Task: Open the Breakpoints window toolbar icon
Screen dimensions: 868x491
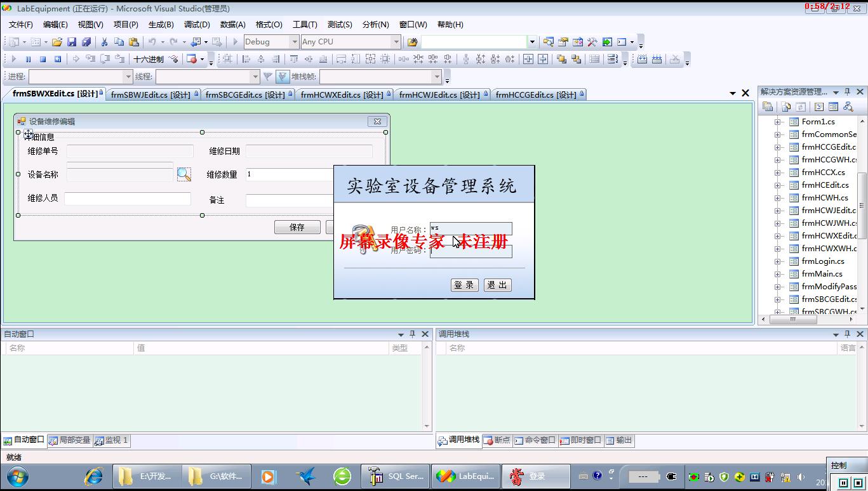Action: 191,59
